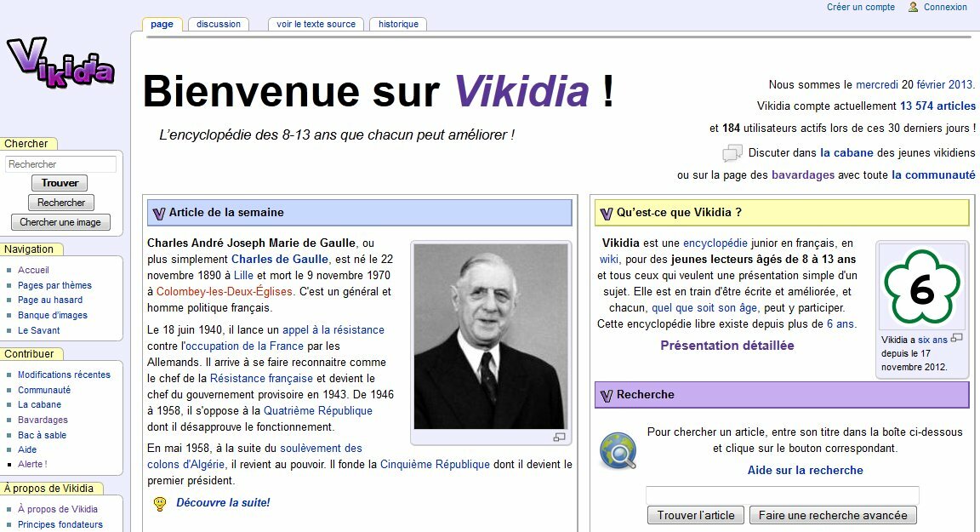
Task: Click quel que soit son âge link
Action: click(x=704, y=307)
